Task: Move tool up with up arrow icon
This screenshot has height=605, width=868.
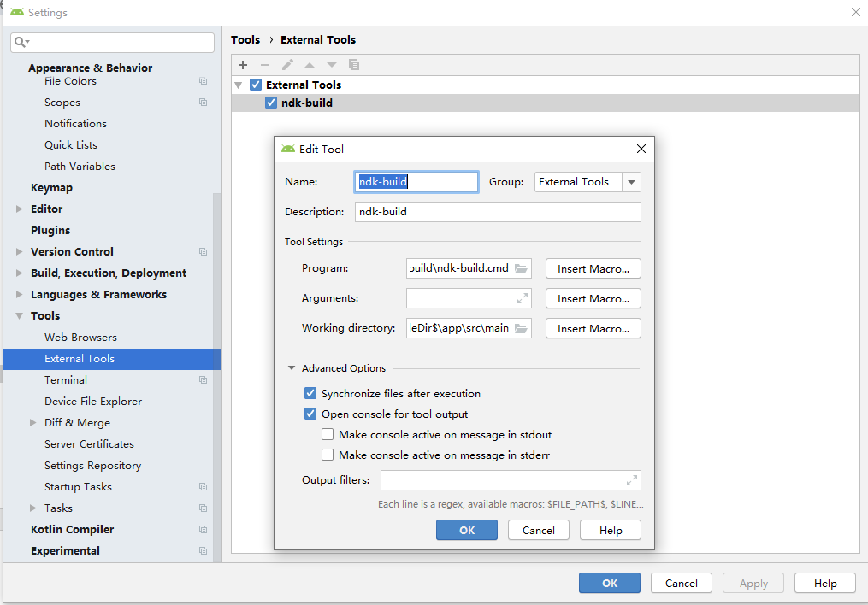Action: coord(310,65)
